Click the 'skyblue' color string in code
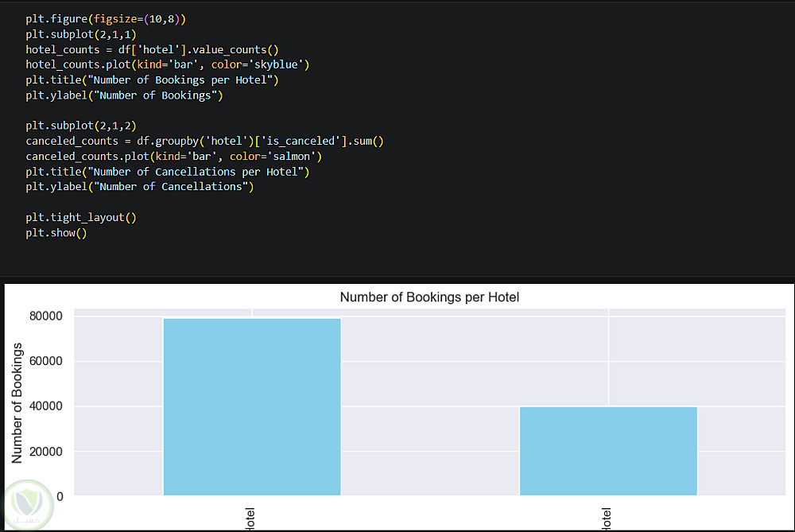Viewport: 795px width, 532px height. pos(273,65)
